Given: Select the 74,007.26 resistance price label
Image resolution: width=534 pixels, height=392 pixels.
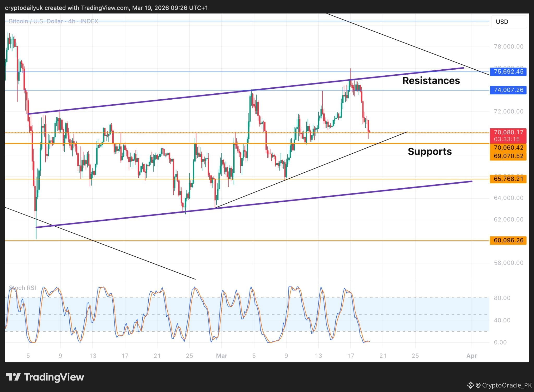Looking at the screenshot, I should click(508, 90).
